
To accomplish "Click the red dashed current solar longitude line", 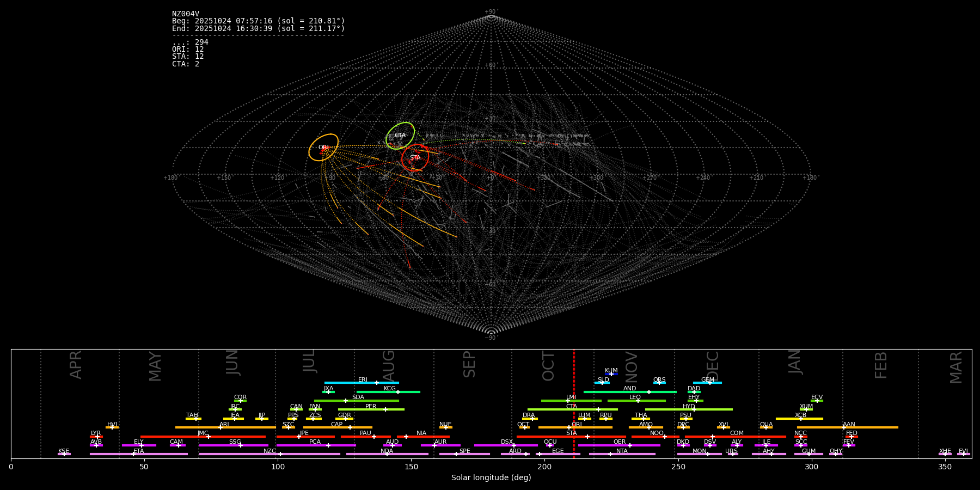I will (x=574, y=403).
